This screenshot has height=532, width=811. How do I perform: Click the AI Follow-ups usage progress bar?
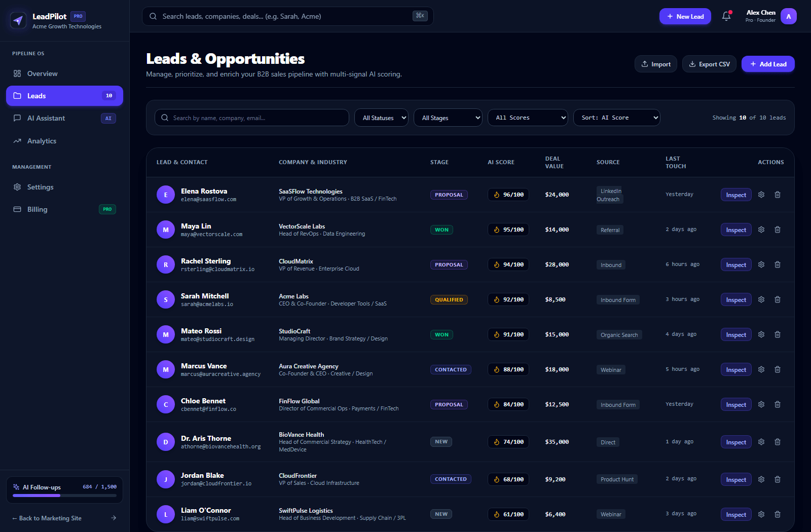coord(64,496)
